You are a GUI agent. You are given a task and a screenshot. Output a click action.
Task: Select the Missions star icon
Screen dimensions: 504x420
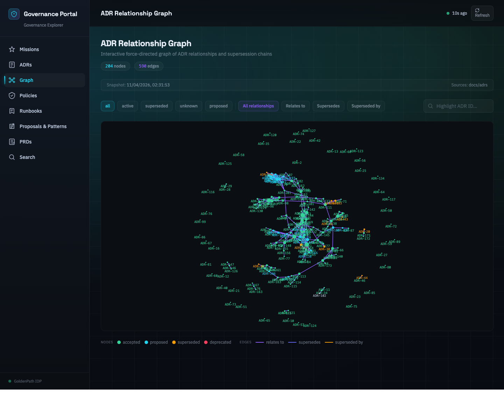coord(12,49)
